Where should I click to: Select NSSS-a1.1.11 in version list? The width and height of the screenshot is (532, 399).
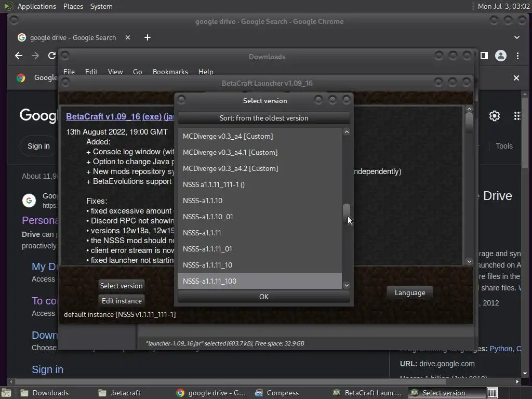point(260,233)
